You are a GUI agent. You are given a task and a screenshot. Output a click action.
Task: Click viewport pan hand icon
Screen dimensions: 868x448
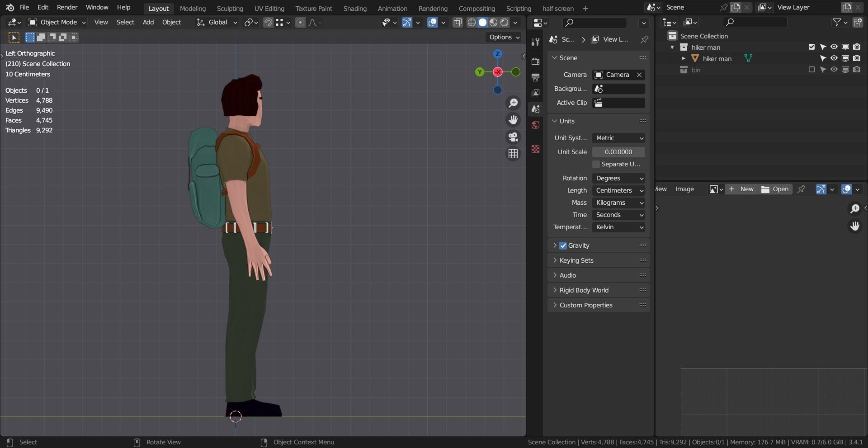coord(513,120)
